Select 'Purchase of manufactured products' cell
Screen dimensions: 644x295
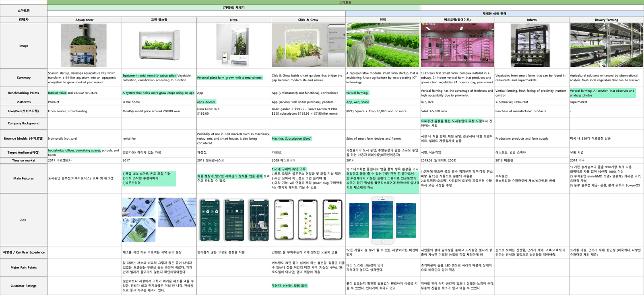point(532,111)
